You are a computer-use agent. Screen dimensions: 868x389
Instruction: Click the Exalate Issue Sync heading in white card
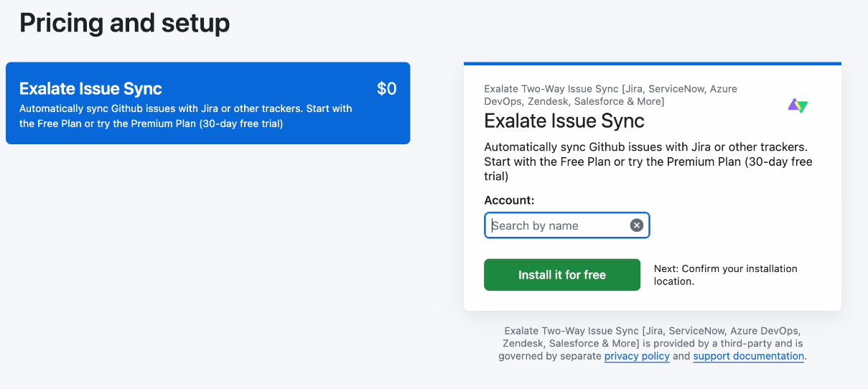564,120
